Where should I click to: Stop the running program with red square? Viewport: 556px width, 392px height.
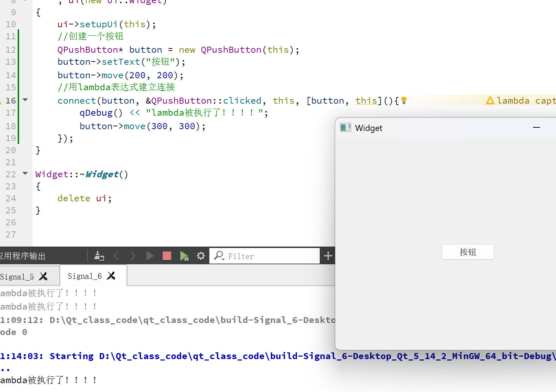(x=167, y=256)
